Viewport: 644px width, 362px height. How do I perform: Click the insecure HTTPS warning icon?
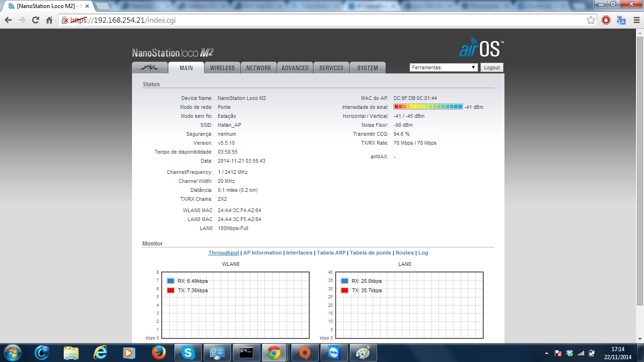click(66, 20)
